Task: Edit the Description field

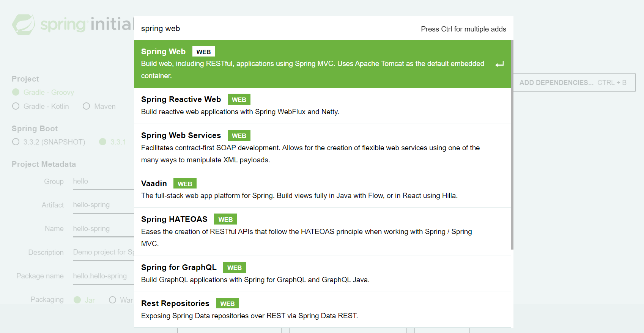Action: tap(103, 252)
